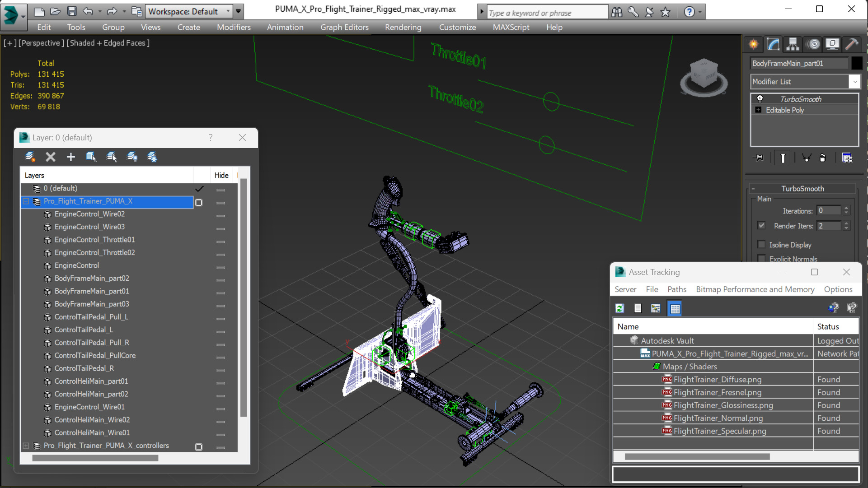868x488 pixels.
Task: Click Pin Stack icon below modifier stack
Action: (x=759, y=158)
